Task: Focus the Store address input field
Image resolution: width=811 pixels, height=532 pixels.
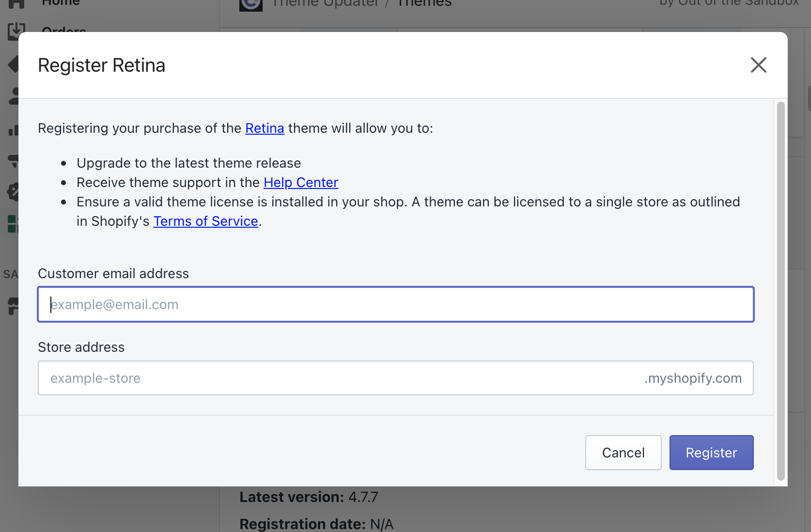Action: pyautogui.click(x=339, y=378)
